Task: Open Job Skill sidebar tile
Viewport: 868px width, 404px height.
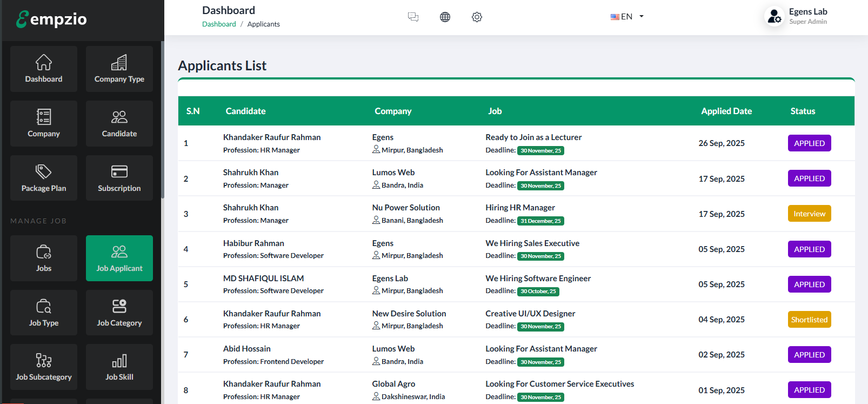Action: pos(119,367)
